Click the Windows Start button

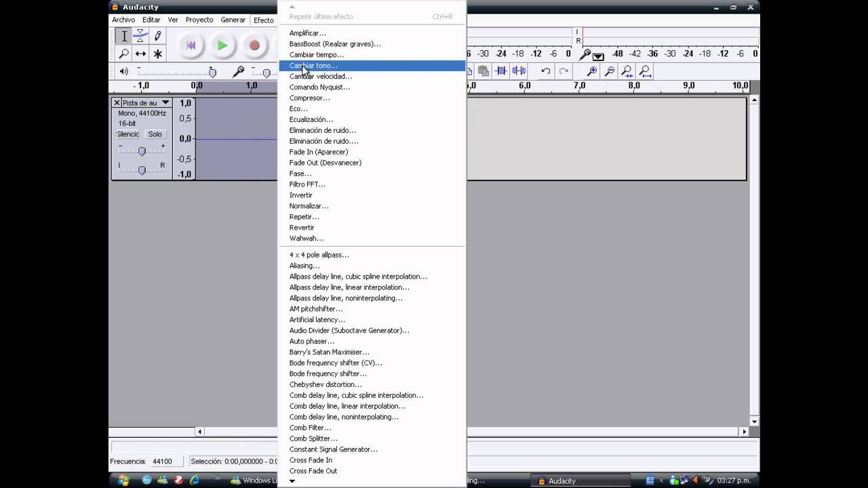pyautogui.click(x=123, y=481)
